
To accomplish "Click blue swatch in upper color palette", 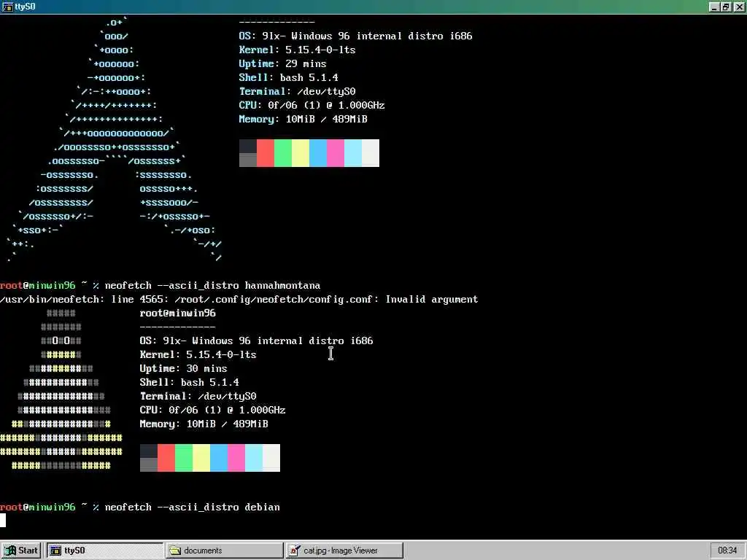I will click(x=318, y=153).
